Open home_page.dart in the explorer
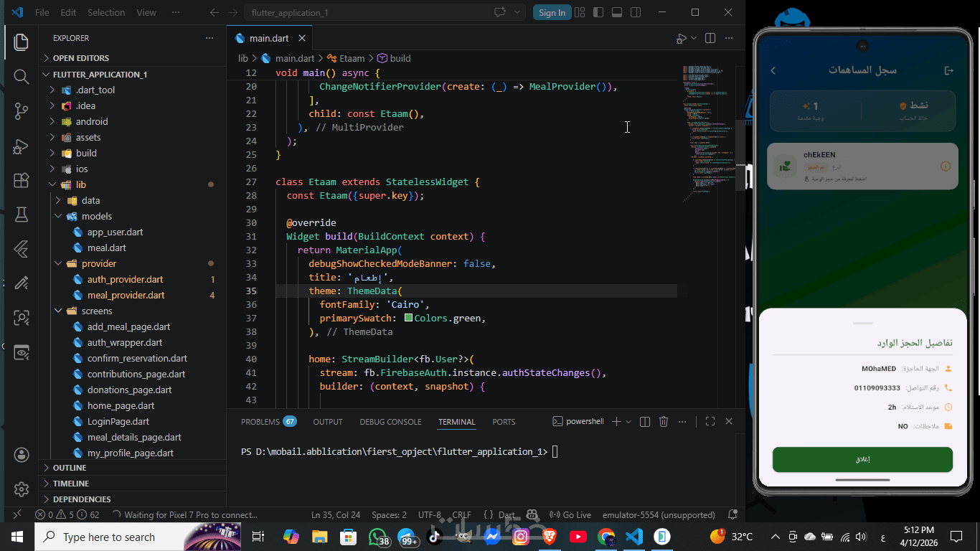The height and width of the screenshot is (551, 980). (121, 405)
